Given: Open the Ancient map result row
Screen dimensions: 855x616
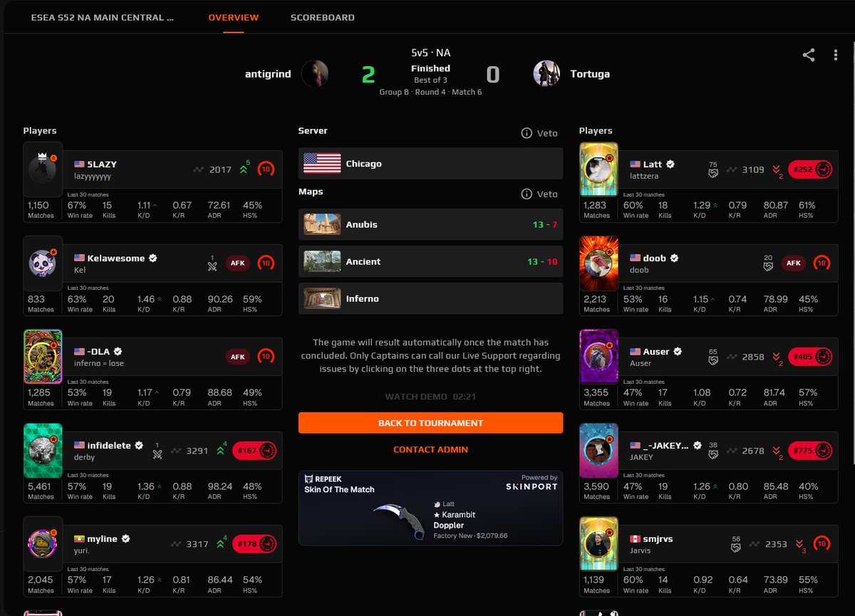Looking at the screenshot, I should coord(430,261).
